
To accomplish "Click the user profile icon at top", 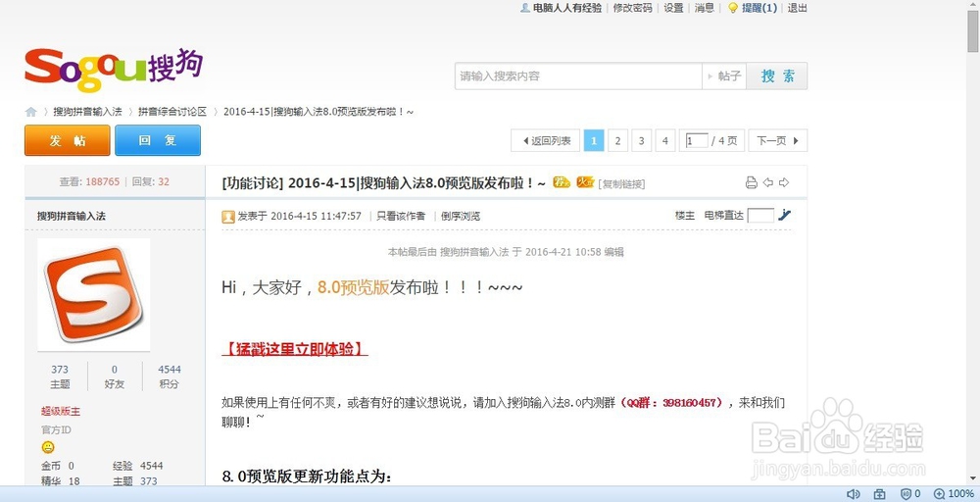I will tap(525, 8).
